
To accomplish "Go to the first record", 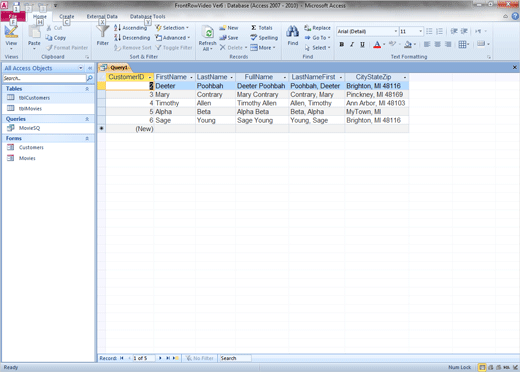I will (x=122, y=358).
